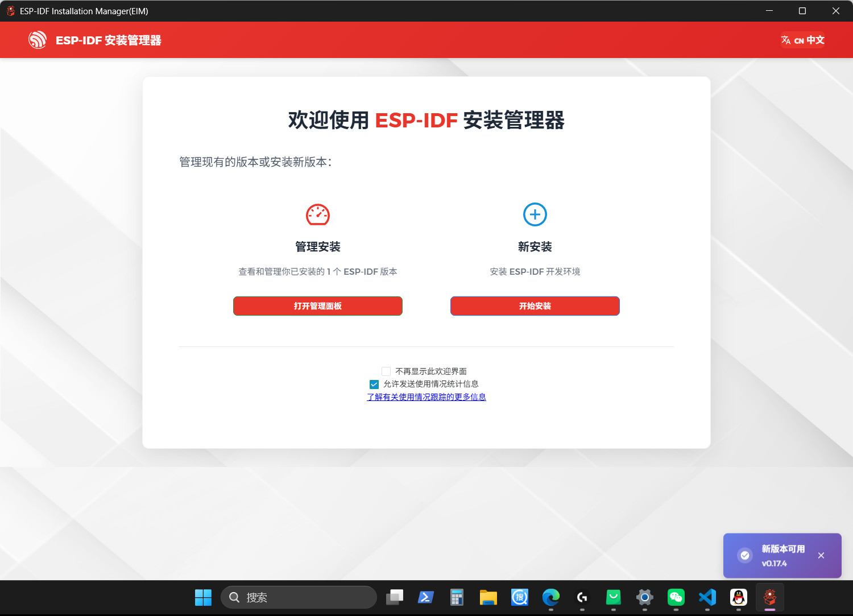Open the Calculator app in the taskbar

click(x=457, y=598)
